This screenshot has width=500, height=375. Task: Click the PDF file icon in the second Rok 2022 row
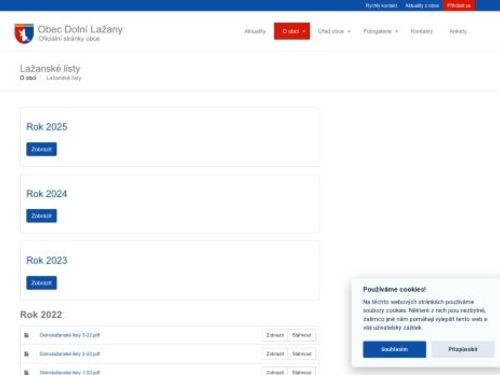point(26,354)
